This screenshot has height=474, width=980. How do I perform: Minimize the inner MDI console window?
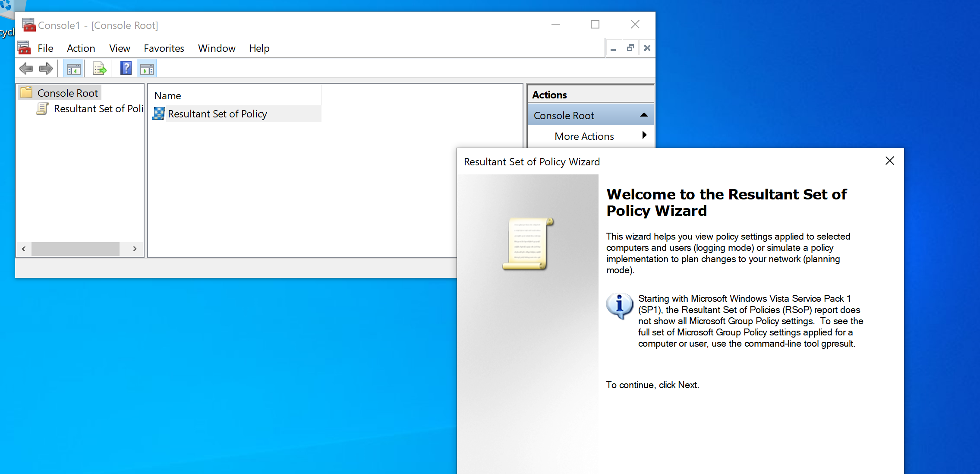click(613, 48)
